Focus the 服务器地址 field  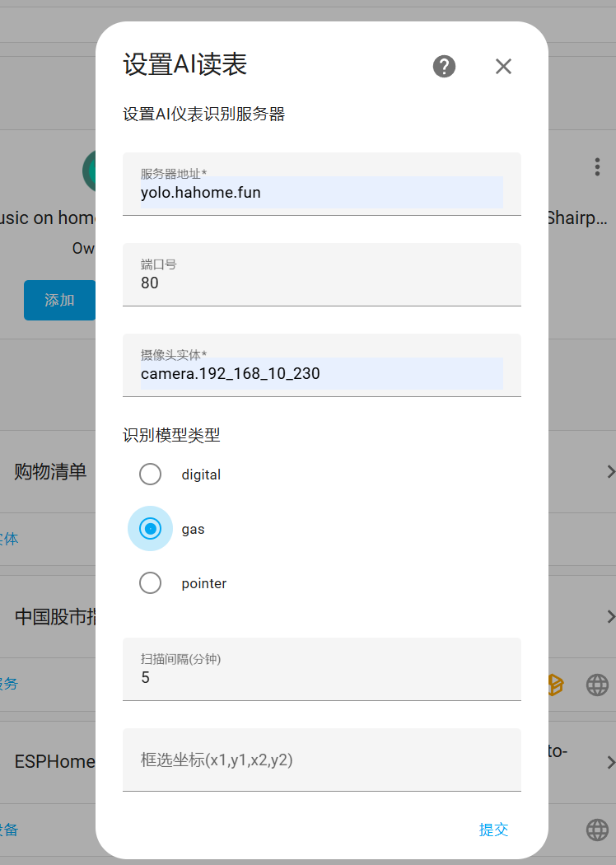pos(321,194)
